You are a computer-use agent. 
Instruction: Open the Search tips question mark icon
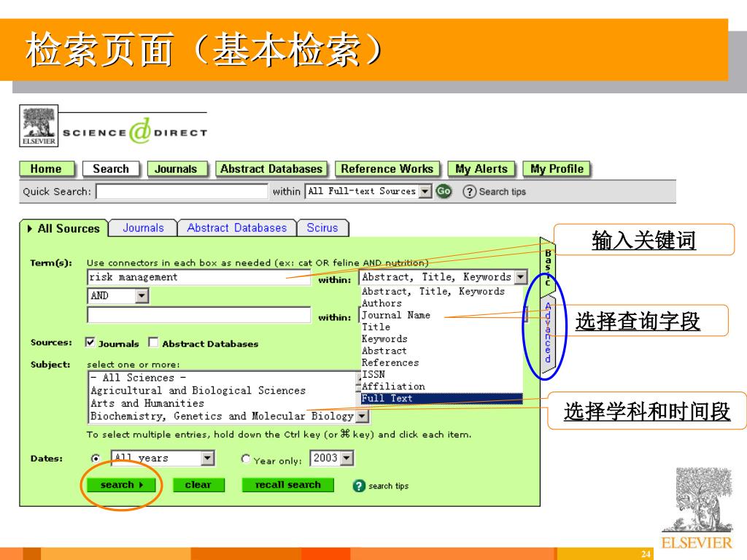(469, 192)
